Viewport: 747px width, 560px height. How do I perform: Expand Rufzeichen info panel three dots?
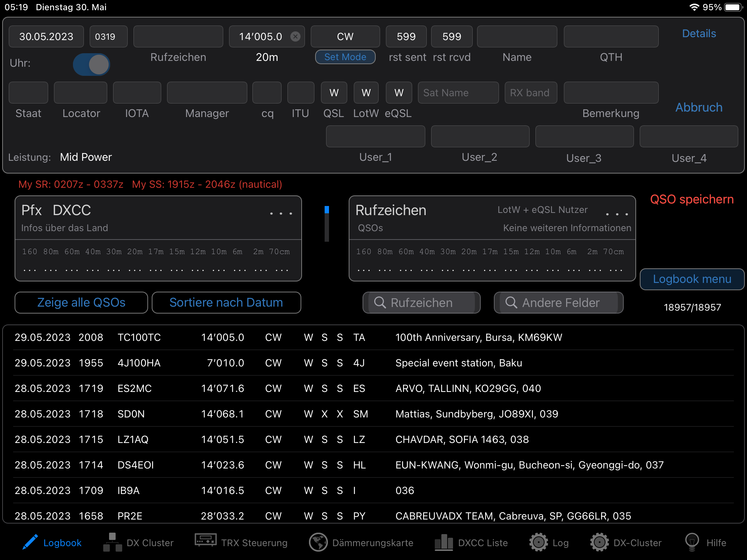(617, 214)
